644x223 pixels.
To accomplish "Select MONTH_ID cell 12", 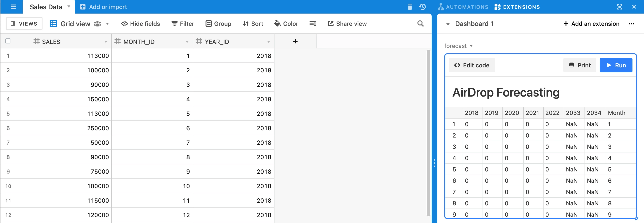I will [x=152, y=215].
